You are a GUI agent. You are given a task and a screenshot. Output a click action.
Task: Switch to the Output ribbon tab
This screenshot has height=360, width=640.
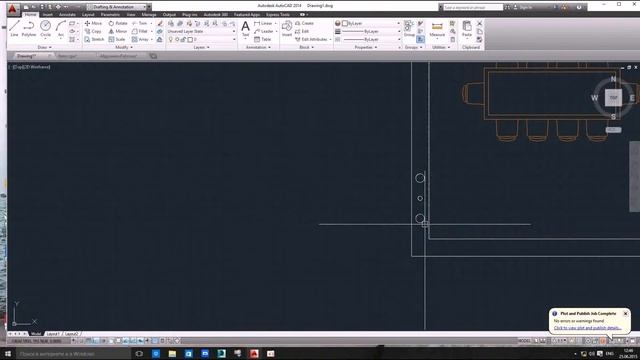point(169,15)
